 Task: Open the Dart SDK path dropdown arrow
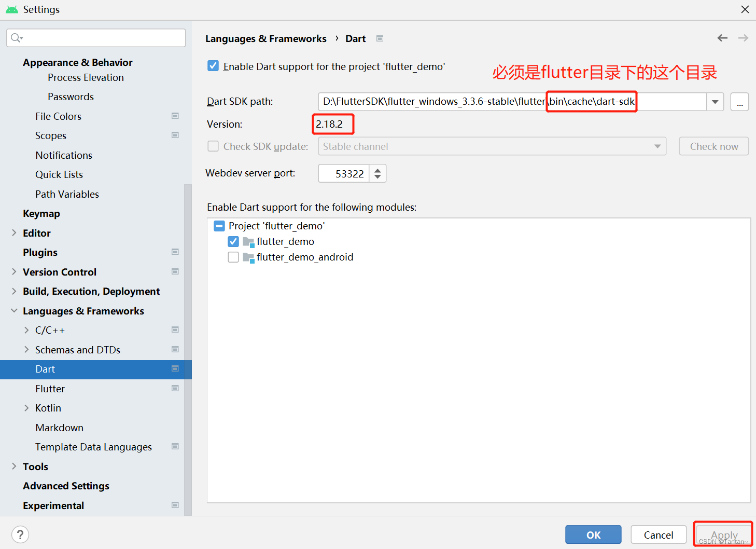pos(715,102)
